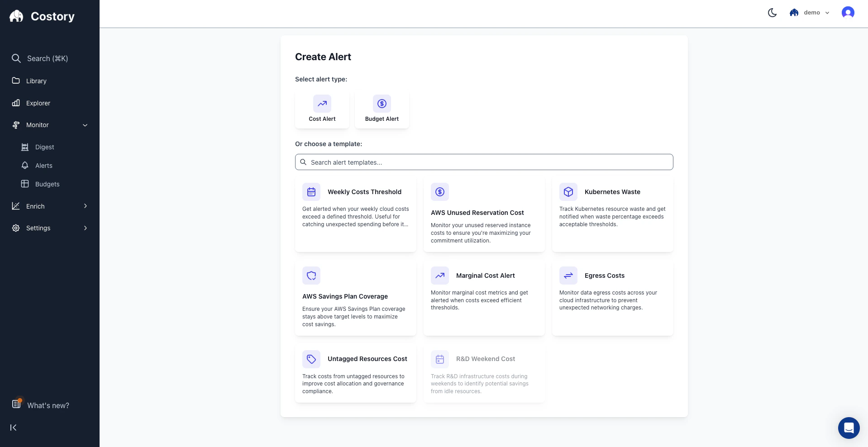The width and height of the screenshot is (868, 447).
Task: Select the Cost Alert trending chart icon
Action: [322, 104]
